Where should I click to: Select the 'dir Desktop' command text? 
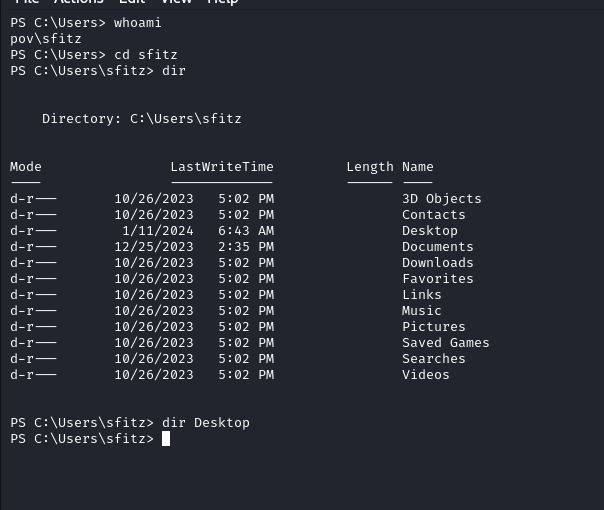[206, 423]
